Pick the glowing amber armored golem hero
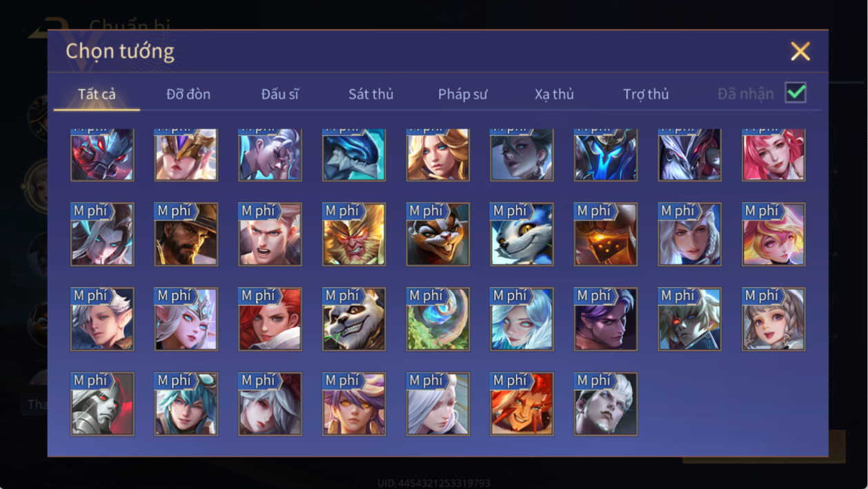Image resolution: width=868 pixels, height=489 pixels. pos(606,234)
